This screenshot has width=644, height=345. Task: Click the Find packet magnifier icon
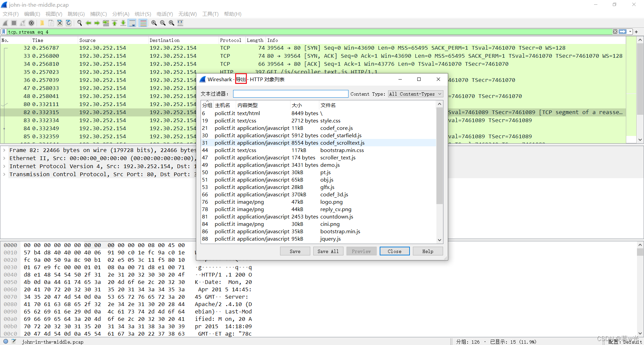point(79,23)
